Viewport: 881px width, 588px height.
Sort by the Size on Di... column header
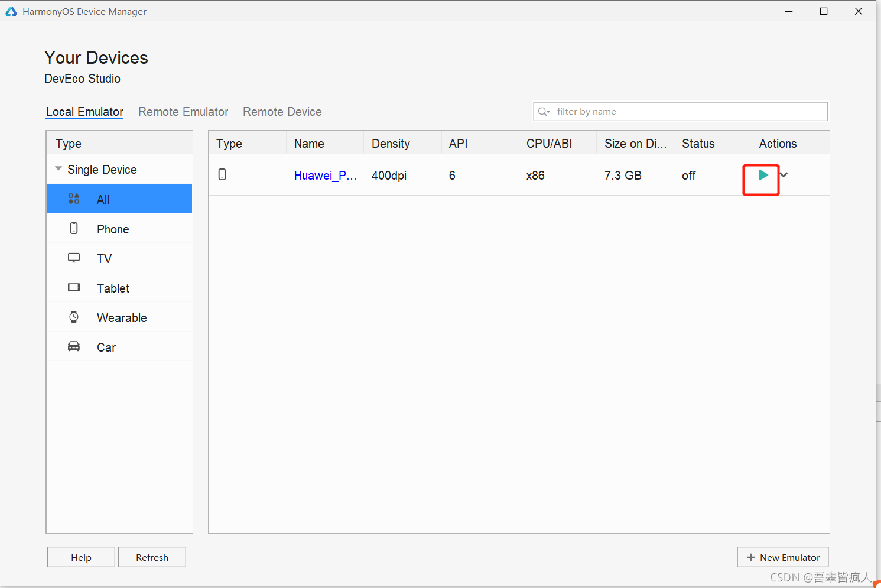(635, 144)
